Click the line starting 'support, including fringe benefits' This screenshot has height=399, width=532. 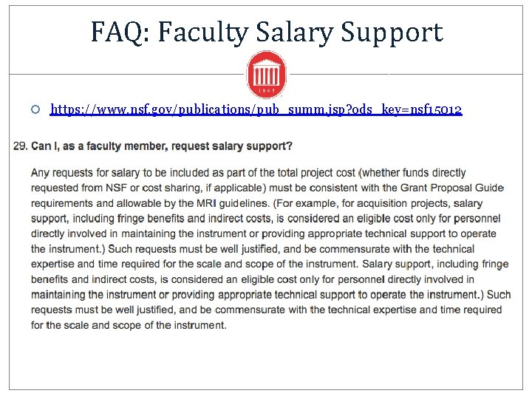[266, 219]
